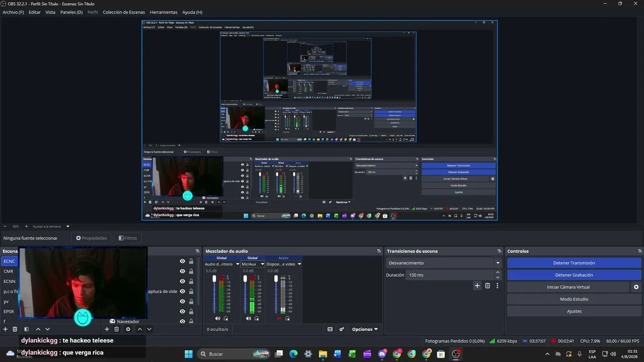Open the Colección de Escenas menu
The width and height of the screenshot is (644, 362).
[124, 12]
